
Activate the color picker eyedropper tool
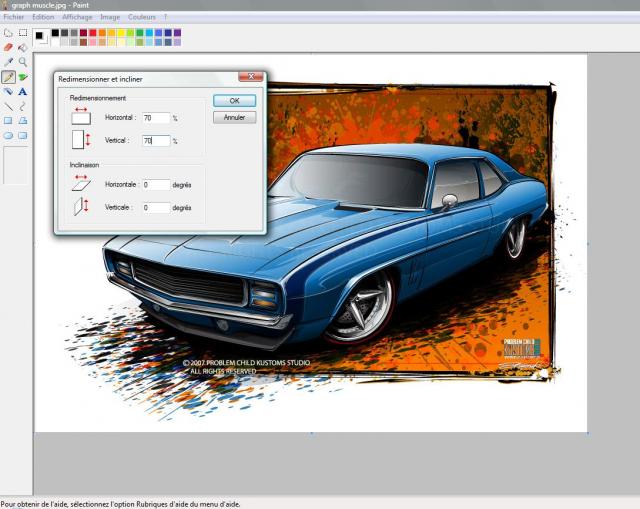(8, 62)
